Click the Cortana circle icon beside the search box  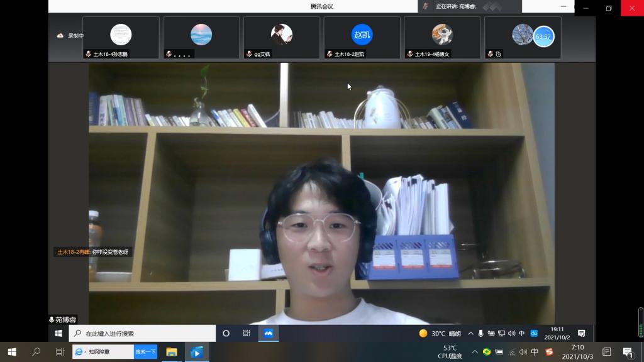226,333
